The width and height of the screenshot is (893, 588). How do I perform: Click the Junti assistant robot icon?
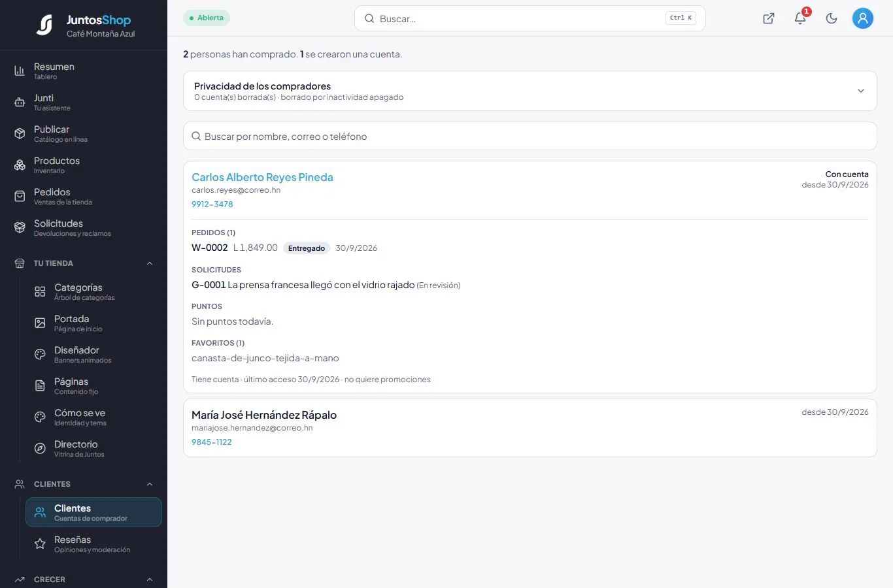click(20, 102)
